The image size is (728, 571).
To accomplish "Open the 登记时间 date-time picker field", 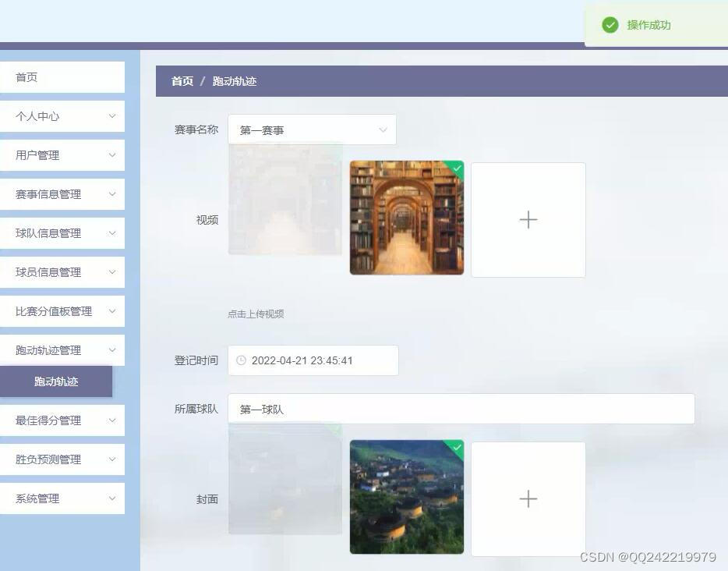I will point(313,360).
